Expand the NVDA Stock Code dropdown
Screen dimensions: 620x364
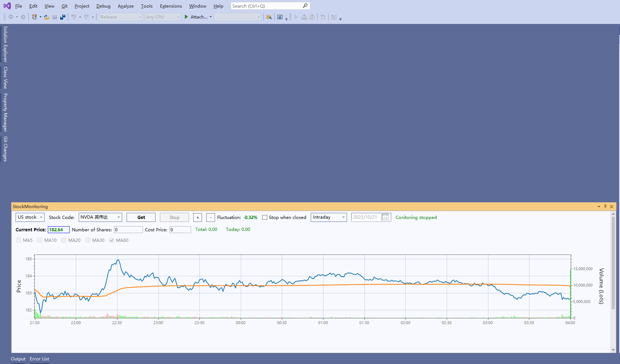pos(100,217)
